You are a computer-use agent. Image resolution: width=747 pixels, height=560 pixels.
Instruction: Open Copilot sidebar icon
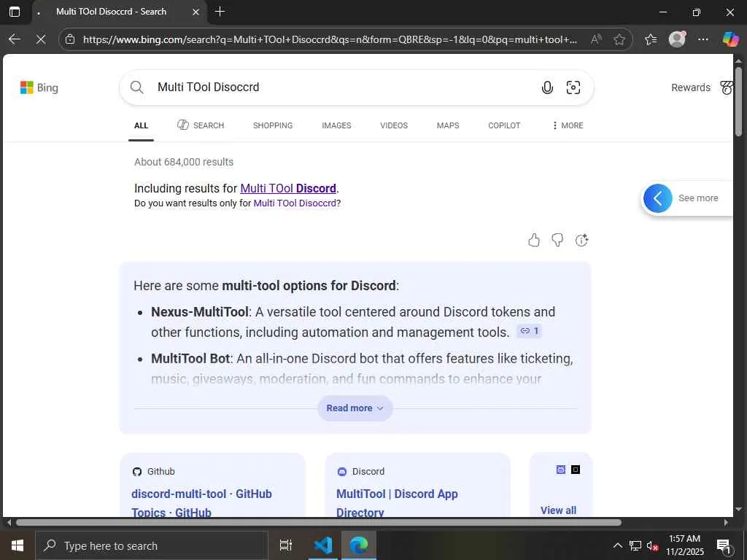click(x=730, y=39)
